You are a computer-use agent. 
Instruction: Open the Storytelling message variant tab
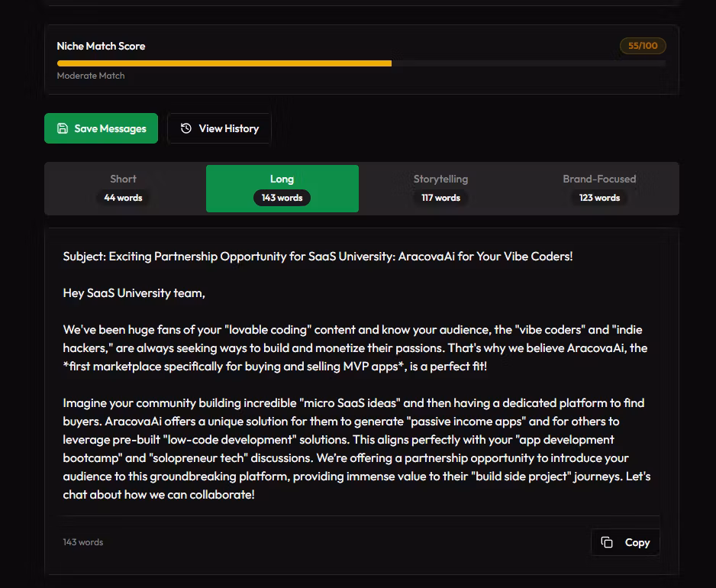[x=440, y=179]
